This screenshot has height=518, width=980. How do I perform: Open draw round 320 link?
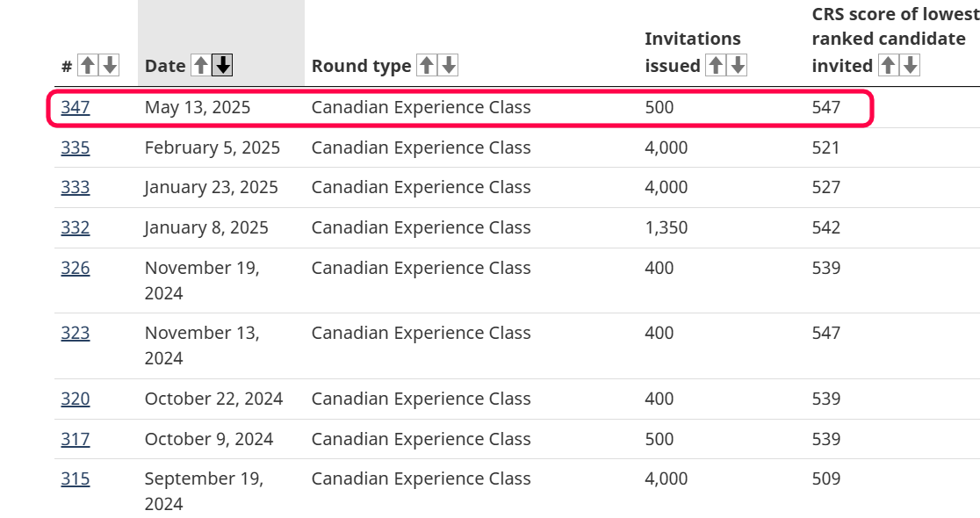[x=75, y=399]
